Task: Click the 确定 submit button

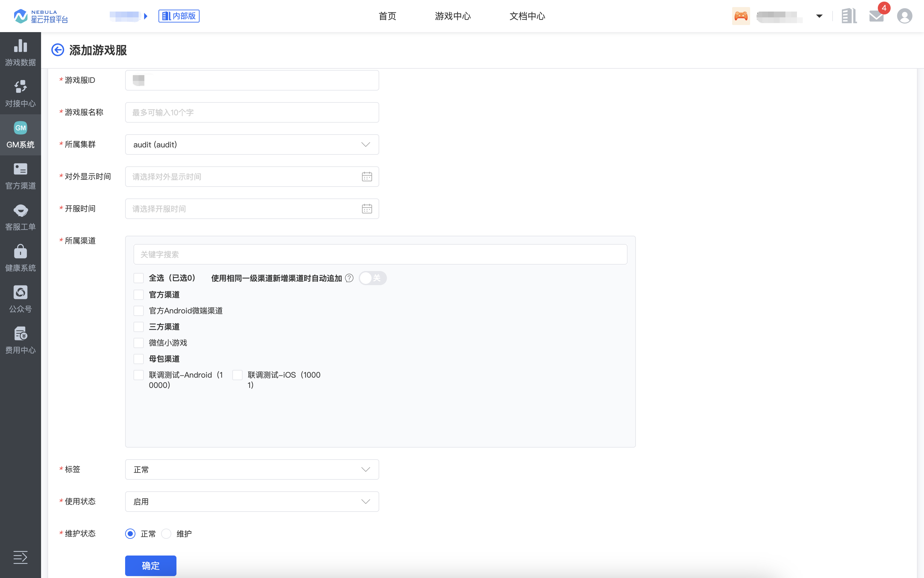Action: pos(151,565)
